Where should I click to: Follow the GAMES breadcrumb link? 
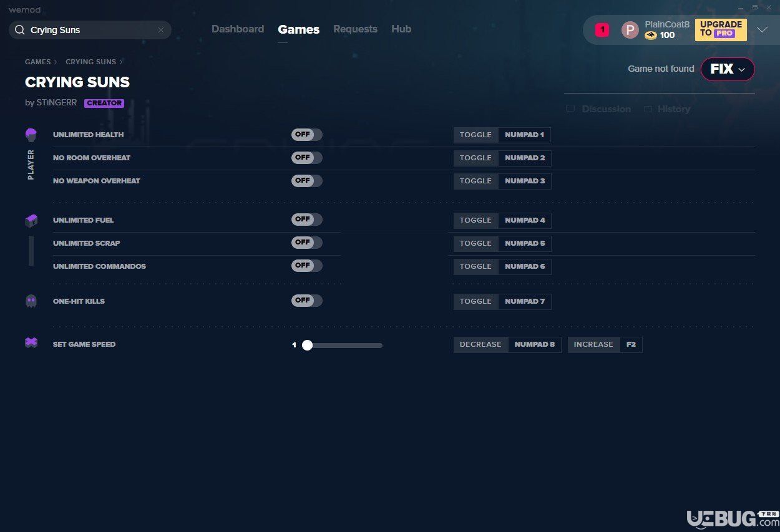pos(38,62)
